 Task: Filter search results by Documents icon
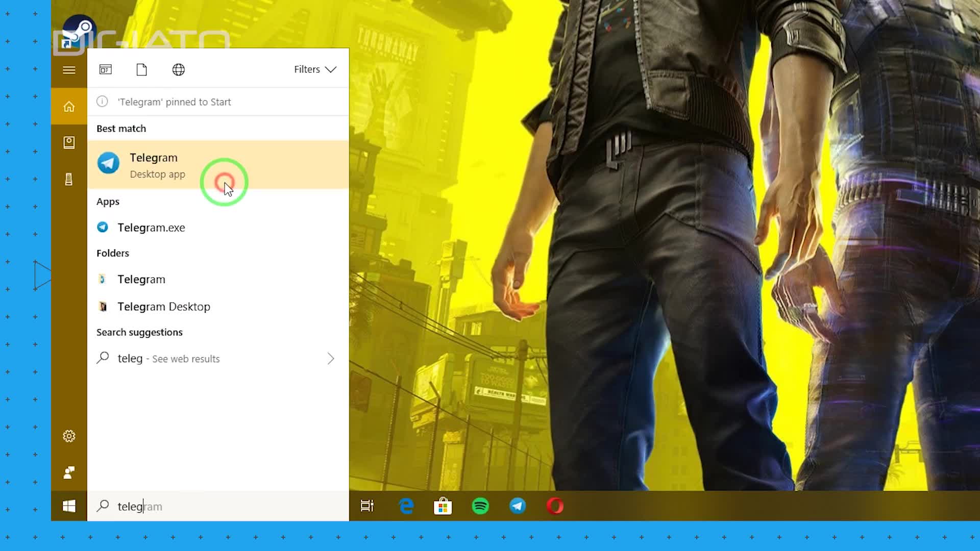pos(142,69)
